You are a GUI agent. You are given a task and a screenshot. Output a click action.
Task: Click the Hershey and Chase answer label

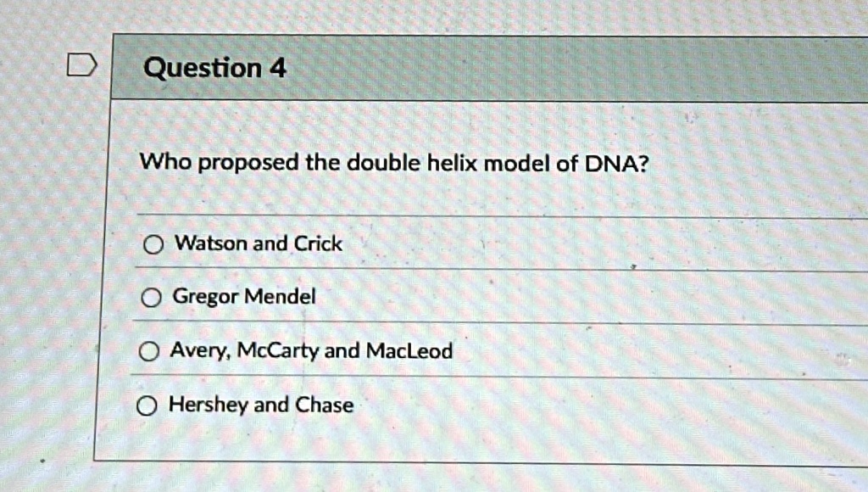pos(261,405)
